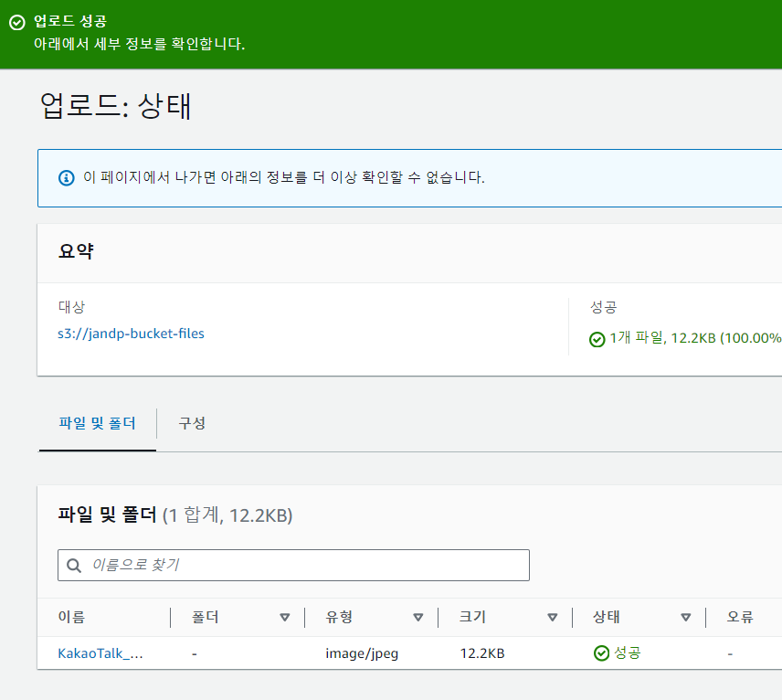Click the 1개 파일, 12.2KB success summary text
This screenshot has width=782, height=700.
pyautogui.click(x=695, y=338)
